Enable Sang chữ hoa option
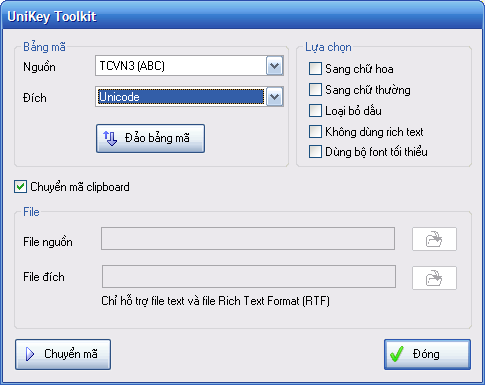Viewport: 485px width, 385px height. (x=315, y=69)
